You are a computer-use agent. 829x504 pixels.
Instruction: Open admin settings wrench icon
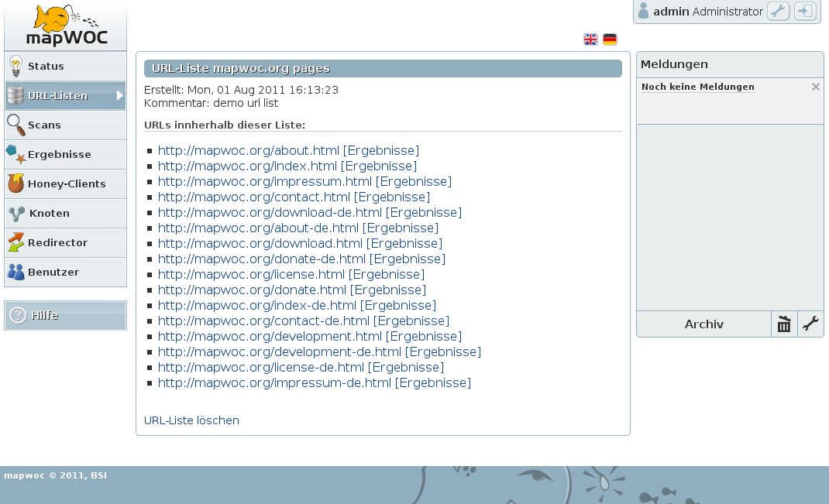(x=778, y=12)
